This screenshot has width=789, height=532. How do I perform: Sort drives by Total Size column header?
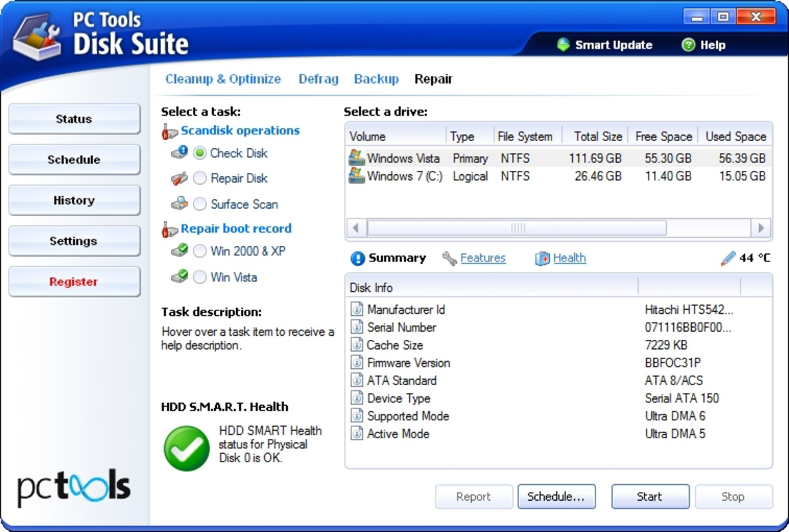click(595, 136)
